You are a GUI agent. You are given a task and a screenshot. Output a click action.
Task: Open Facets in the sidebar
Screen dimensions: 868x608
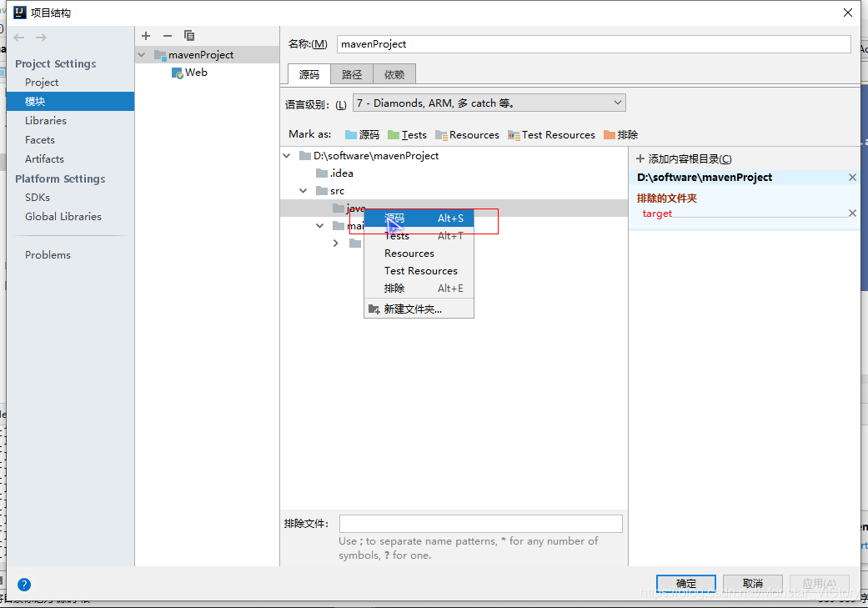tap(40, 140)
